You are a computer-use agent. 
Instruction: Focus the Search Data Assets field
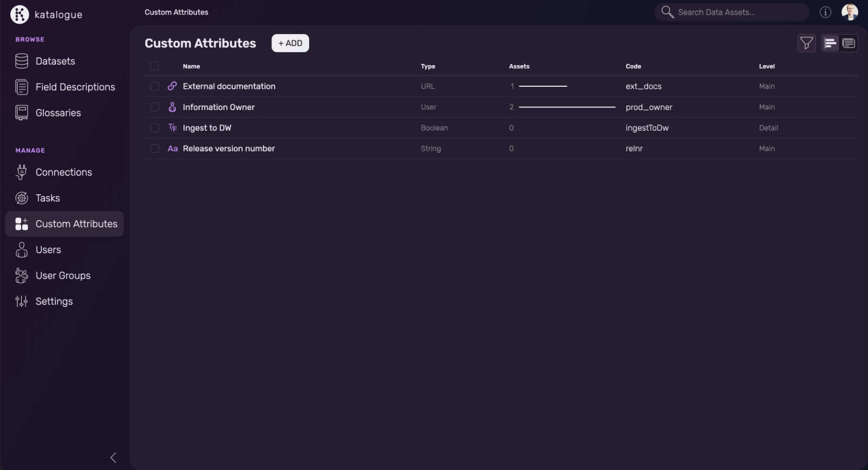(732, 12)
